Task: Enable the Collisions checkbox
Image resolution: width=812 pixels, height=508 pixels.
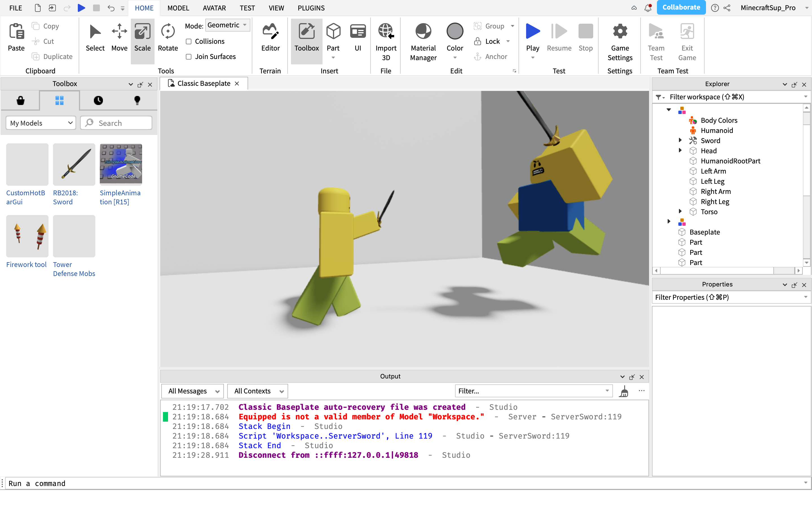Action: coord(189,41)
